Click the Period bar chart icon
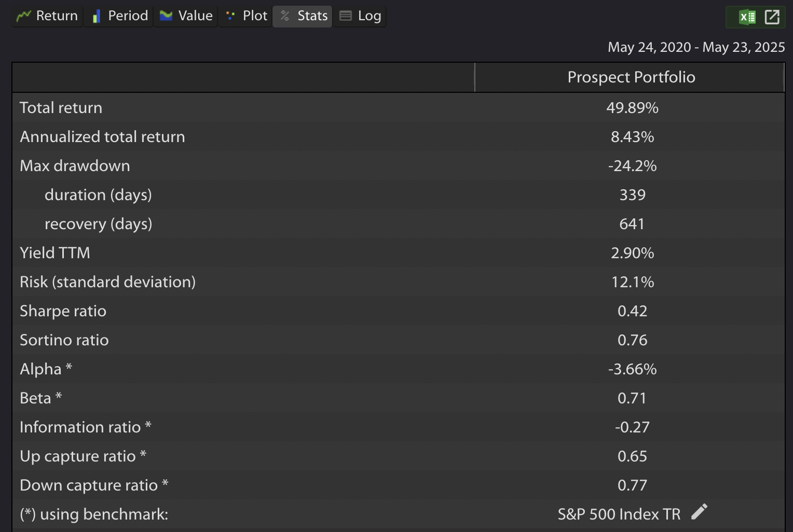Image resolution: width=793 pixels, height=532 pixels. pos(96,16)
